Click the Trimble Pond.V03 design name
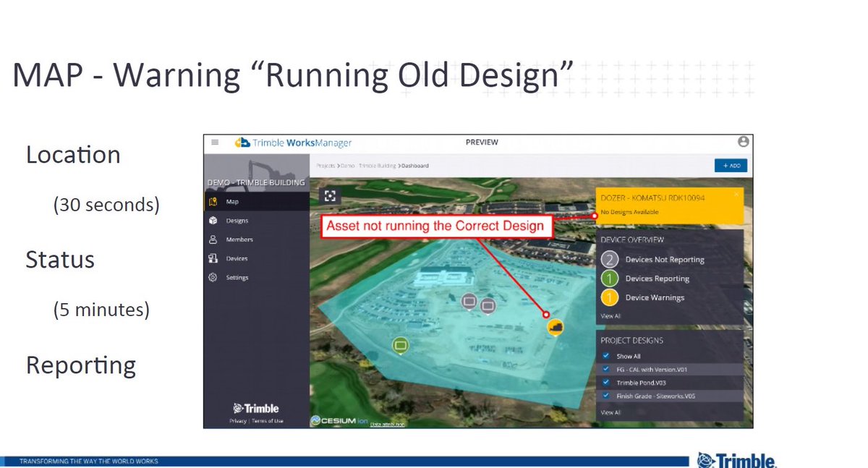This screenshot has width=868, height=468. [641, 382]
